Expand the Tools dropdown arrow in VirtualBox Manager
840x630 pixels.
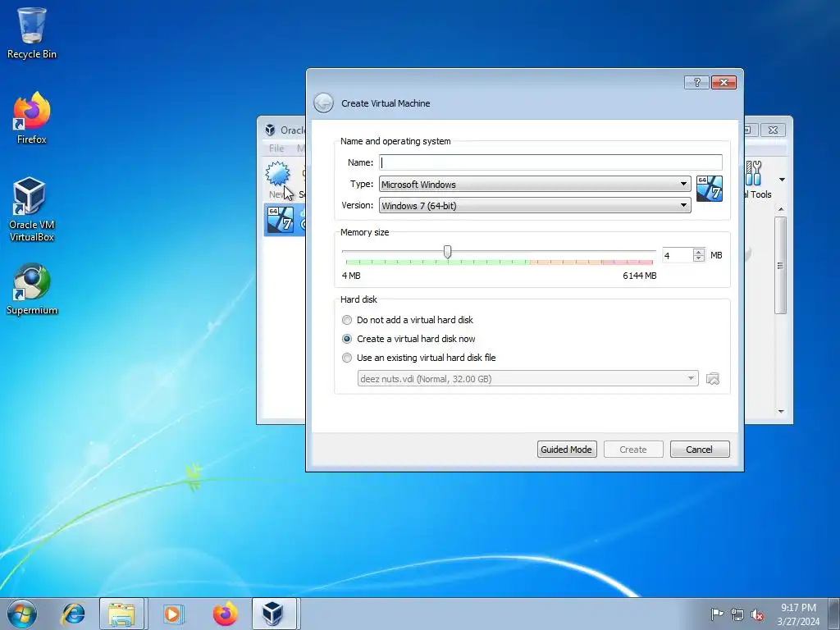[782, 180]
